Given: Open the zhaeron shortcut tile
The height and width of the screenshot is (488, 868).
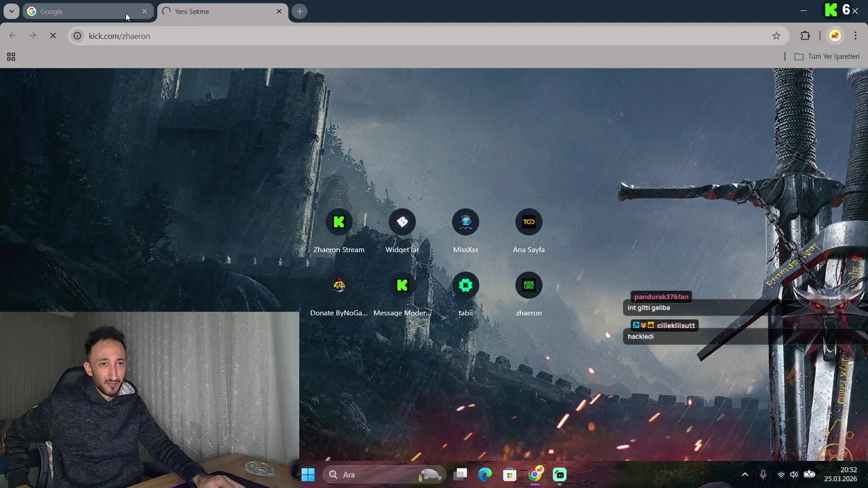Looking at the screenshot, I should [529, 294].
